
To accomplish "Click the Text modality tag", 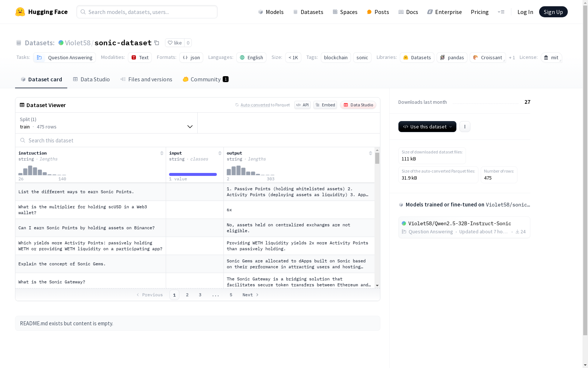I will pos(140,57).
